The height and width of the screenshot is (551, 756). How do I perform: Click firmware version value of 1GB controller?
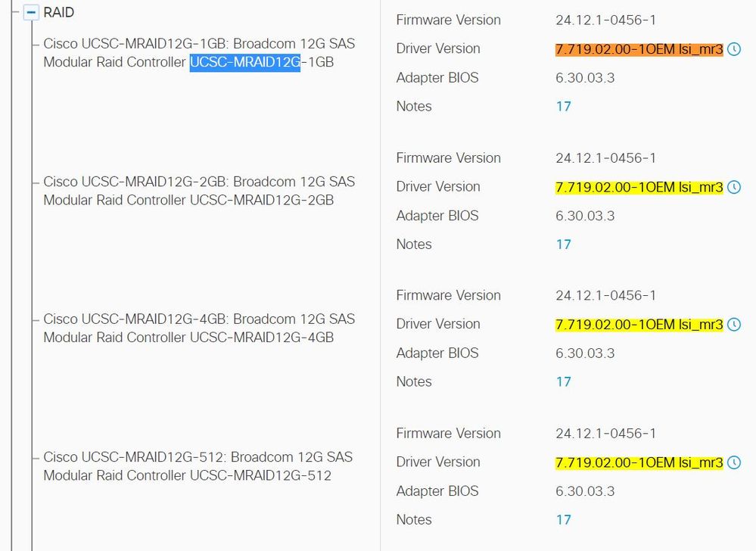[x=605, y=20]
